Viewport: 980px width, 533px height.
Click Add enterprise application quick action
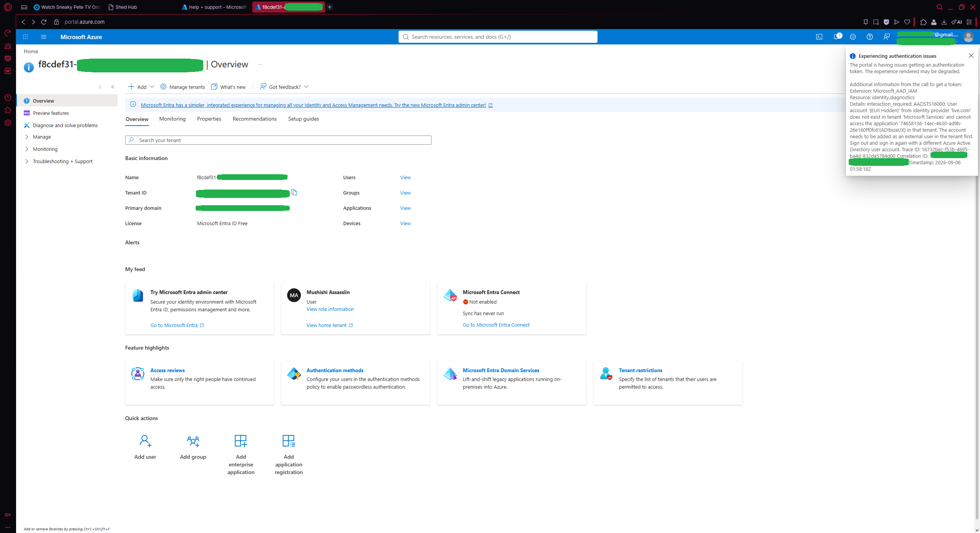pos(241,454)
